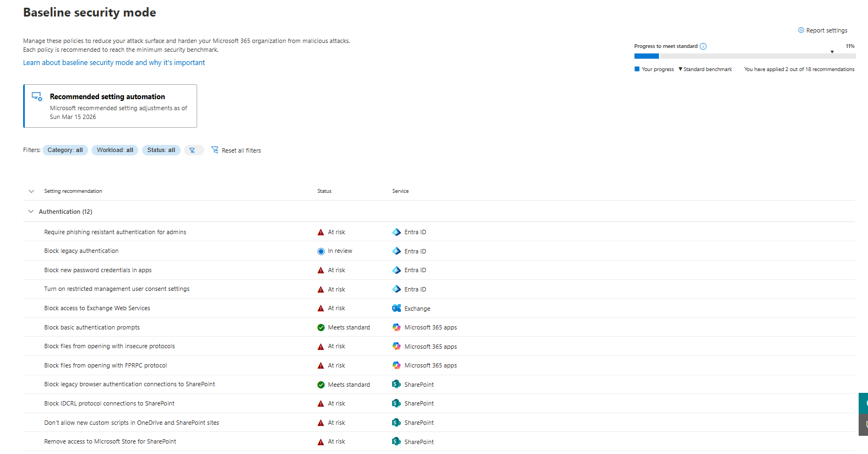The height and width of the screenshot is (454, 868).
Task: Click the At risk warning icon for phishing resistant authentication
Action: (321, 233)
